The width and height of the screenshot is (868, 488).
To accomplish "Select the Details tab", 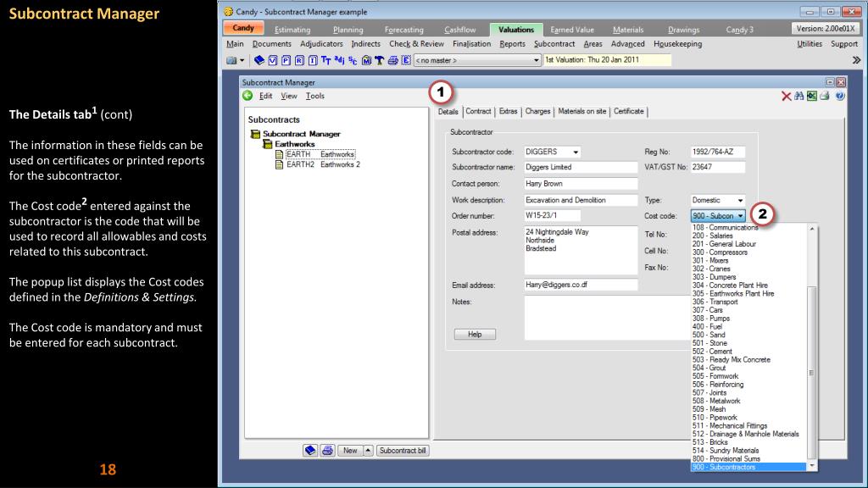I will (448, 111).
